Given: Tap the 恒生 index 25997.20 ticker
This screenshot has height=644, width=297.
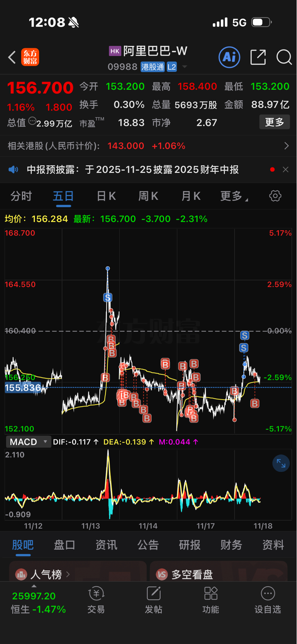Looking at the screenshot, I should (x=34, y=596).
